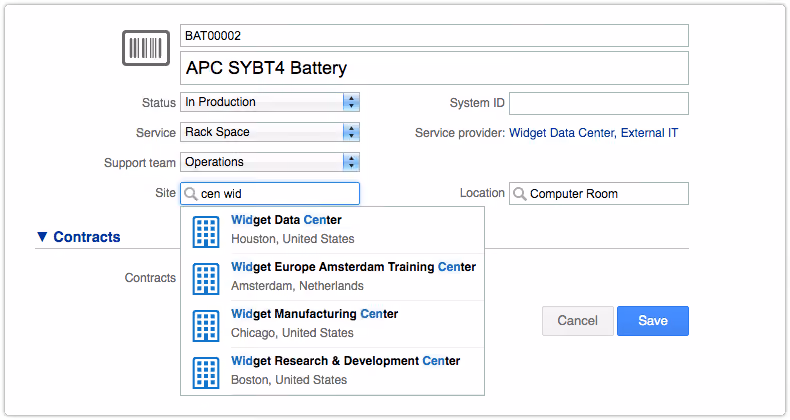Click the magnifier icon in Location field
Screen dimensions: 790x420
click(519, 194)
